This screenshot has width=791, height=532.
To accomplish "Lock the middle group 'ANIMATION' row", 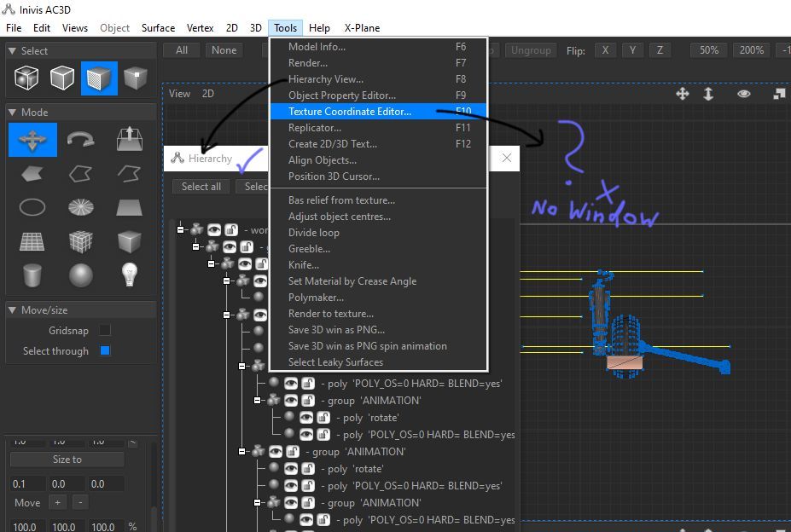I will tap(293, 451).
